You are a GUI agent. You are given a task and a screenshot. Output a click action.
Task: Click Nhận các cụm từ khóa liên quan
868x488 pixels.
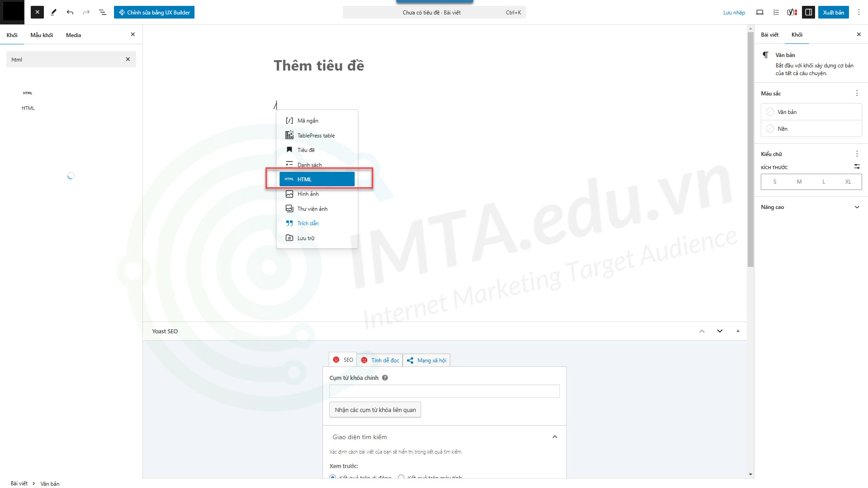[375, 410]
